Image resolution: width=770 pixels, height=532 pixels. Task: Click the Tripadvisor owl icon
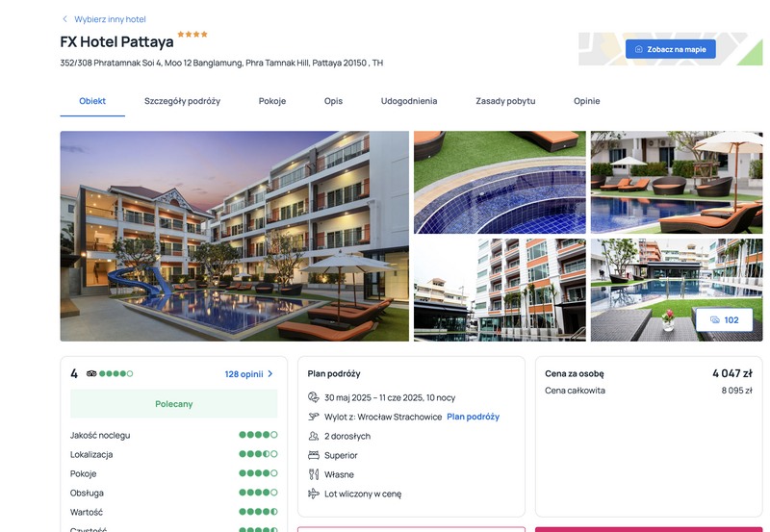[x=91, y=373]
